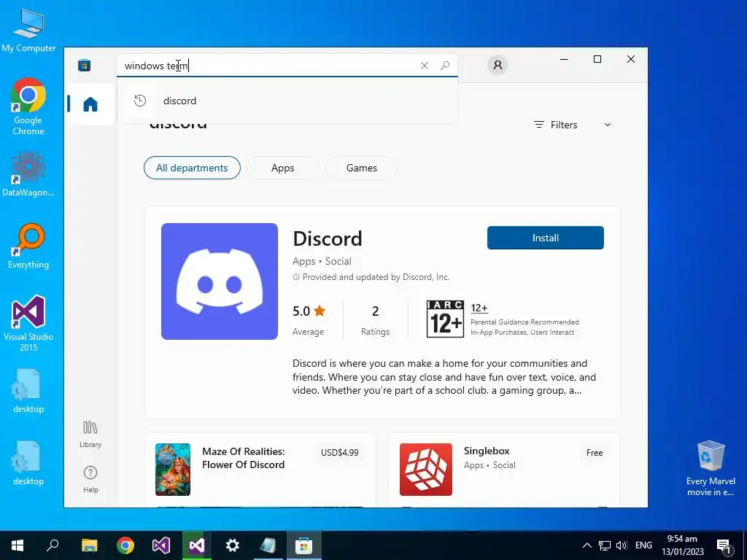Click the Google Chrome desktop shortcut
This screenshot has height=560, width=747.
point(28,106)
